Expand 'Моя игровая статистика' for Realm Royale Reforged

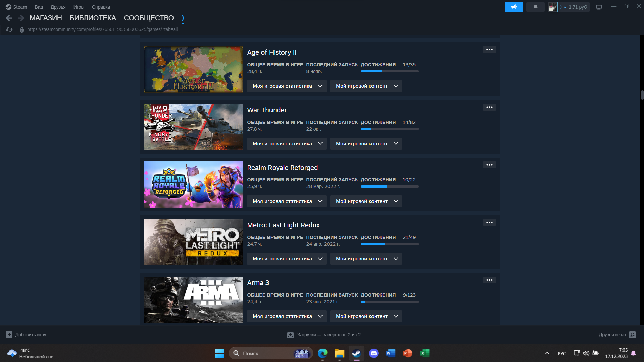[x=287, y=201]
